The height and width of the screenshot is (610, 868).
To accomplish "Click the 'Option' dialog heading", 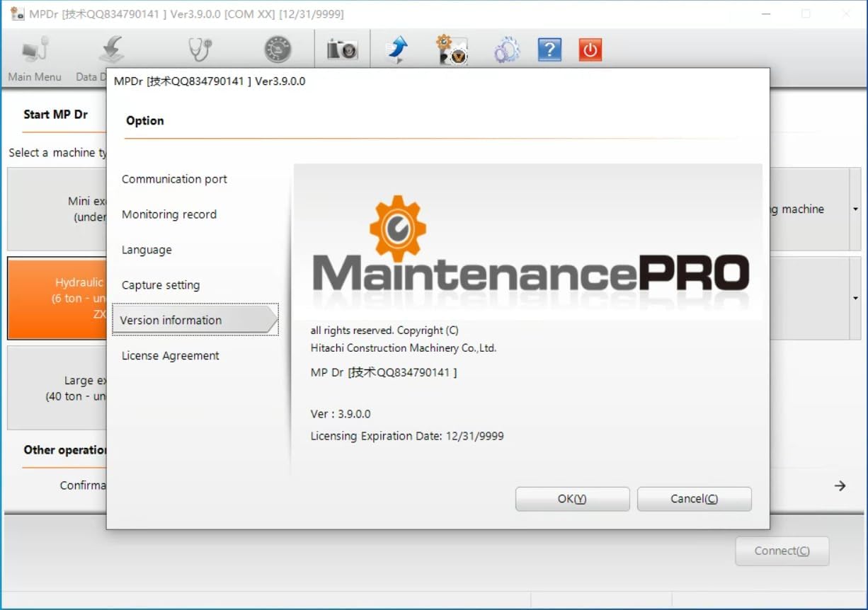I will tap(145, 121).
